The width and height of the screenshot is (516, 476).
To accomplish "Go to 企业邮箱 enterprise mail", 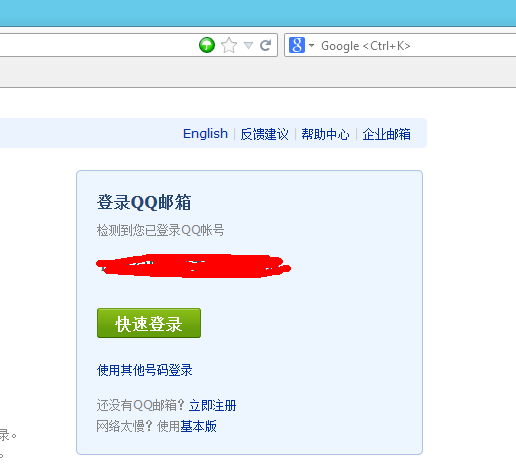I will (x=387, y=134).
